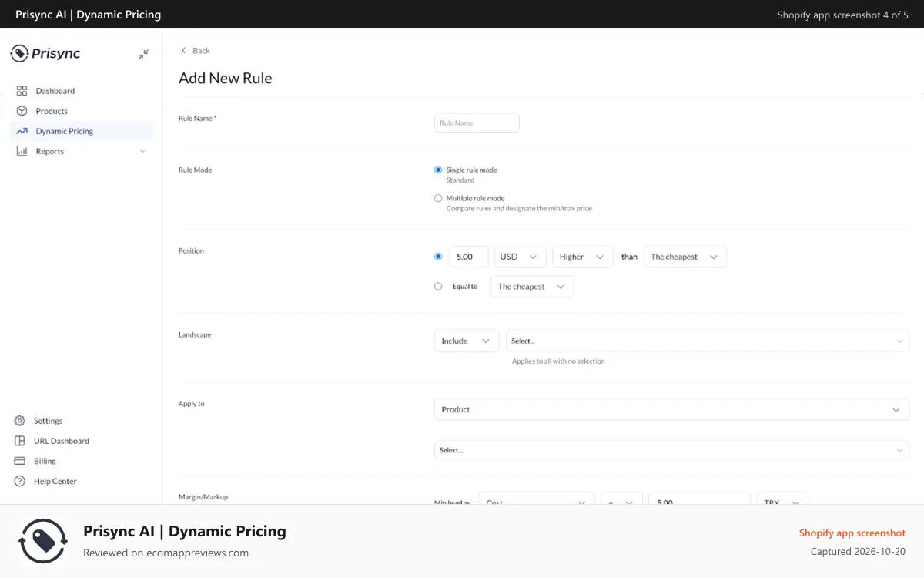
Task: Click 'Compare rules and designate the min/max price' text
Action: click(519, 209)
